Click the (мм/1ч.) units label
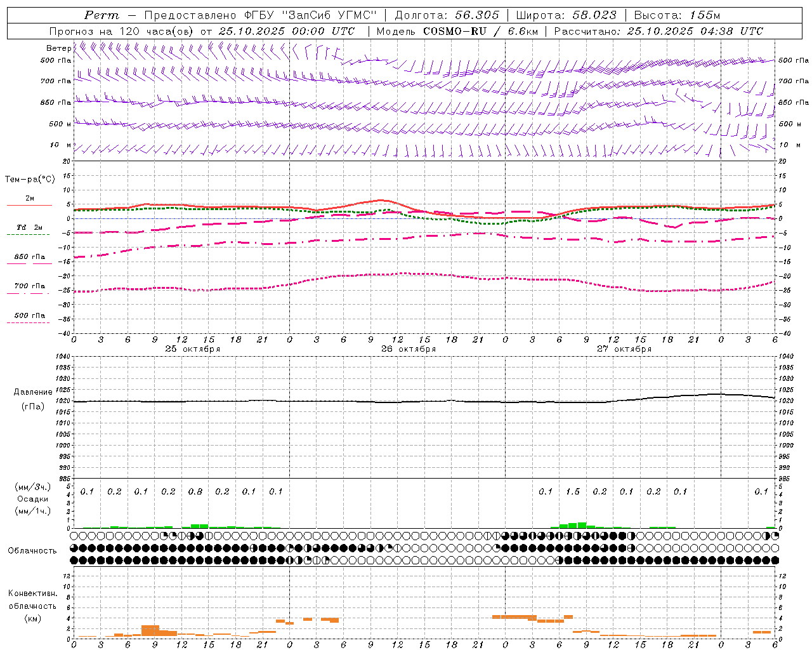812x650 pixels. click(33, 511)
